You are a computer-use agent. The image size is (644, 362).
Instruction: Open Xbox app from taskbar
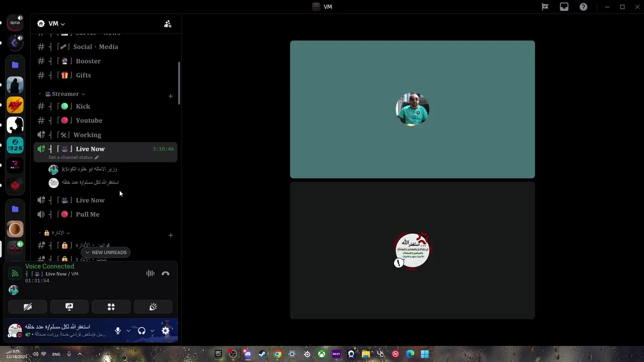tap(321, 354)
